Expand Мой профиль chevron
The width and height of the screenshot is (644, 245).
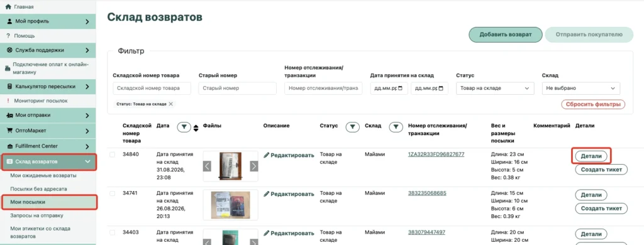point(87,21)
